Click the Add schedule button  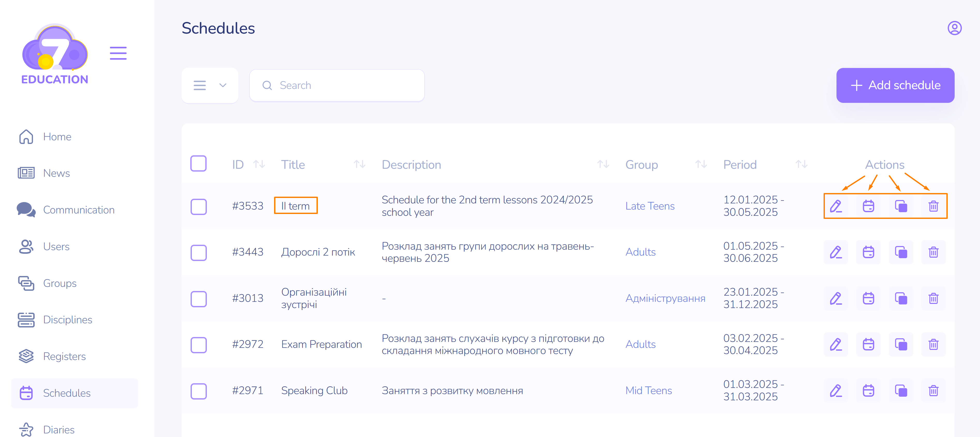(x=895, y=86)
